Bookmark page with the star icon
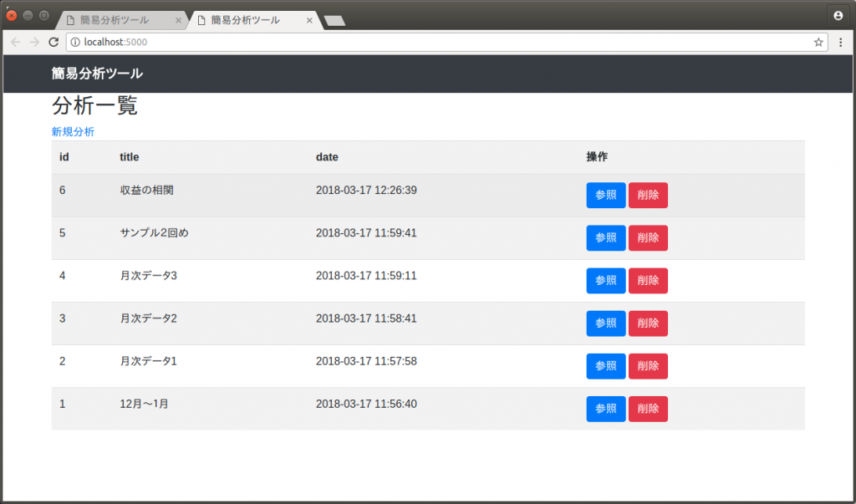 click(x=818, y=42)
